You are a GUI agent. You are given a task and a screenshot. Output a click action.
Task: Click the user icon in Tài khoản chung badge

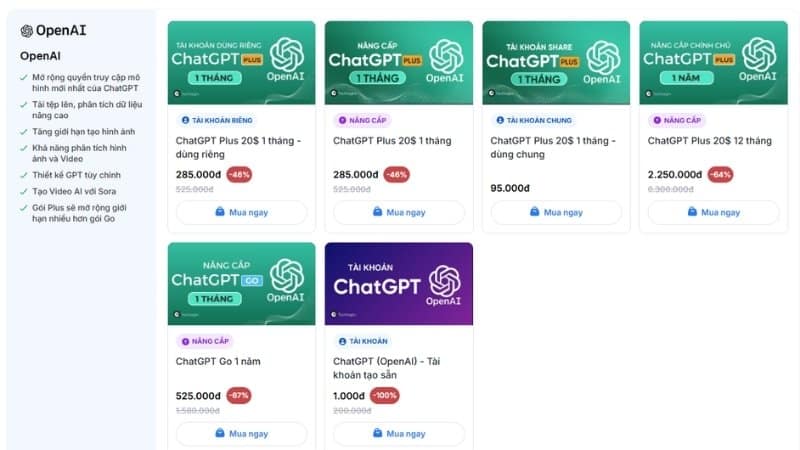pos(499,120)
